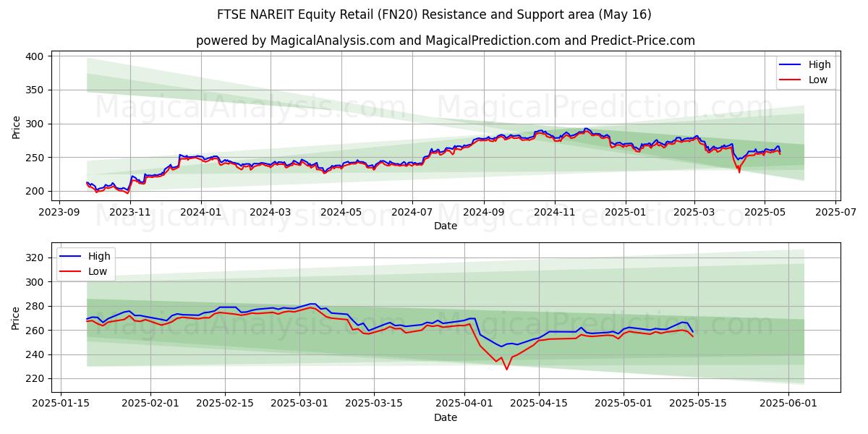Image resolution: width=868 pixels, height=434 pixels.
Task: Click the x-axis tick '2024-03'
Action: coord(271,212)
